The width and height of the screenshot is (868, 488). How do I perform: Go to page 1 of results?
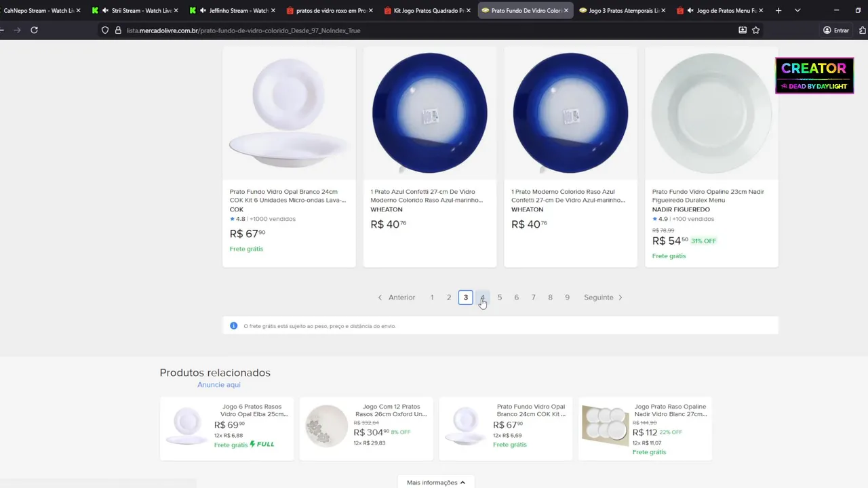pyautogui.click(x=432, y=298)
